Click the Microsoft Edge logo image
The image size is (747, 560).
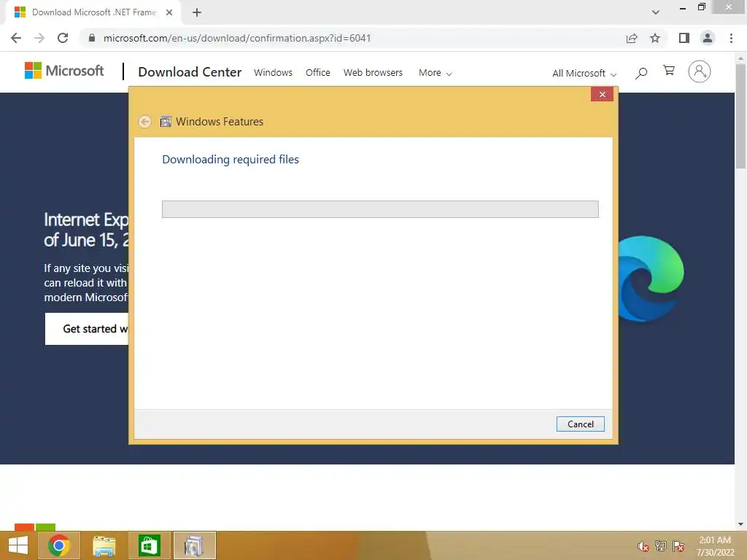[x=651, y=279]
